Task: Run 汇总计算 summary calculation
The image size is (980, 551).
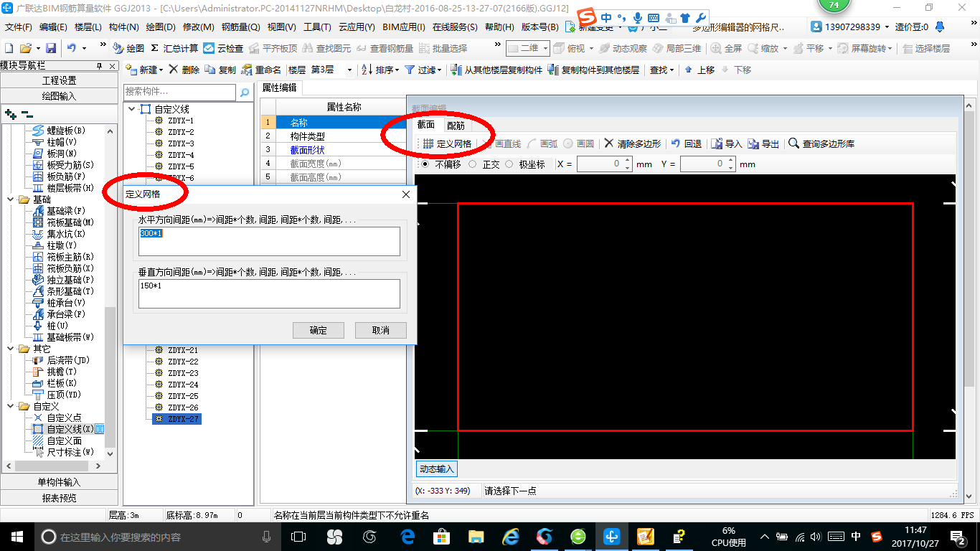Action: pyautogui.click(x=174, y=48)
